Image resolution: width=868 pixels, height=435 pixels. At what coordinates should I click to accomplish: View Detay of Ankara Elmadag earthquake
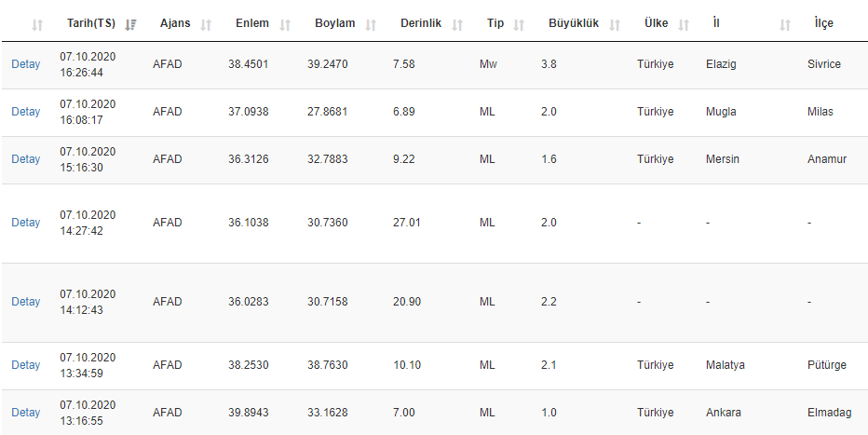pyautogui.click(x=26, y=413)
